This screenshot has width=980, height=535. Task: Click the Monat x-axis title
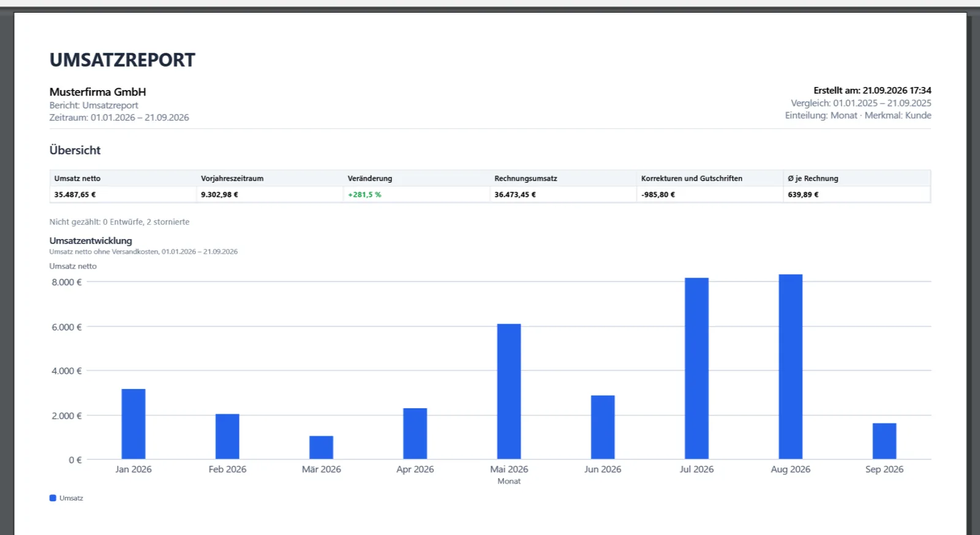(x=509, y=482)
